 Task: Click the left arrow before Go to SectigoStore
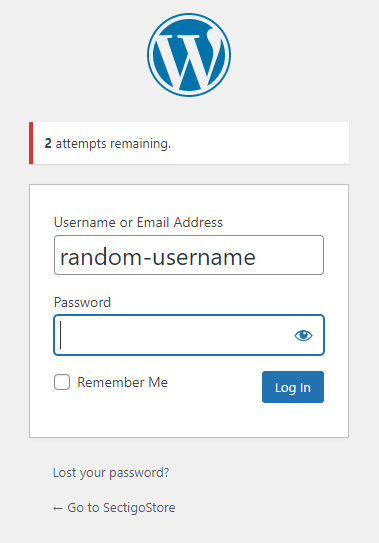point(58,508)
